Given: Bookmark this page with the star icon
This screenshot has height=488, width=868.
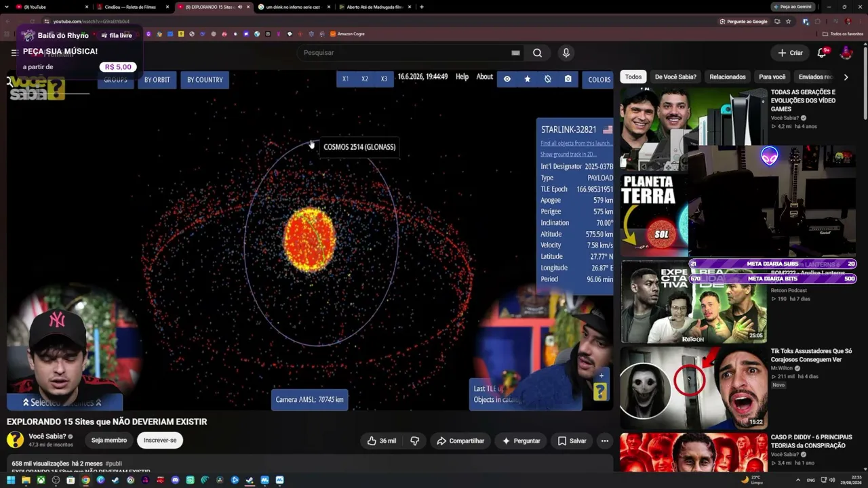Looking at the screenshot, I should click(x=788, y=21).
